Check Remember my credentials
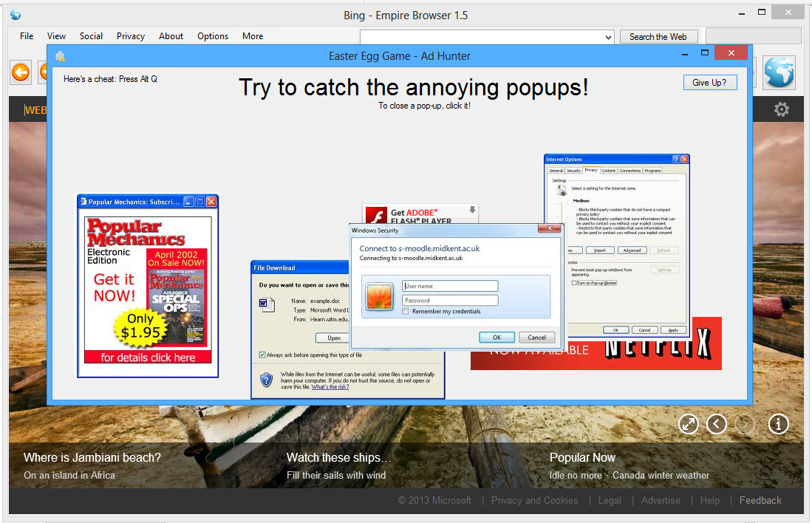This screenshot has width=812, height=523. point(405,310)
